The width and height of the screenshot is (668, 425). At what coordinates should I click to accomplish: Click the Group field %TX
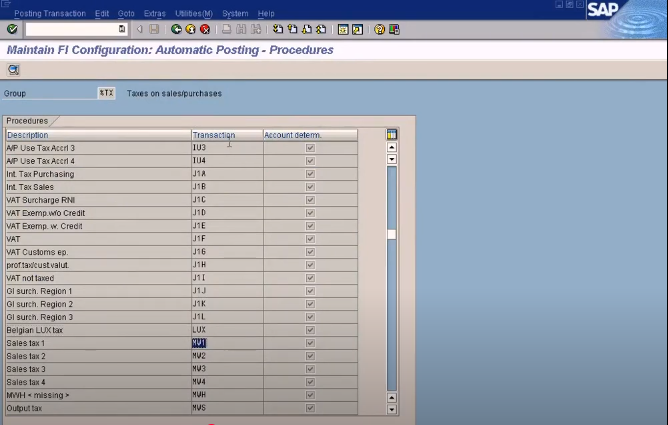(106, 93)
